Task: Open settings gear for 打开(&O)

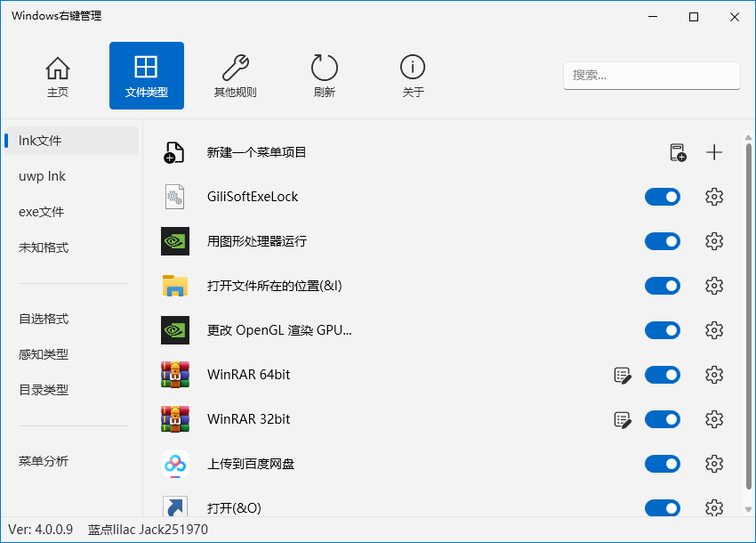Action: pyautogui.click(x=714, y=507)
